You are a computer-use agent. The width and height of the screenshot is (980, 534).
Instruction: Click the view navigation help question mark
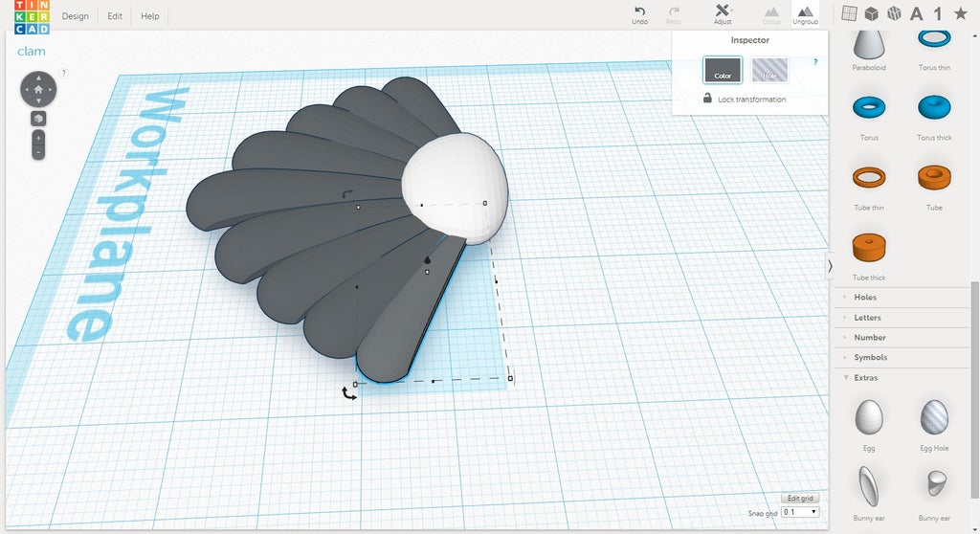click(63, 73)
